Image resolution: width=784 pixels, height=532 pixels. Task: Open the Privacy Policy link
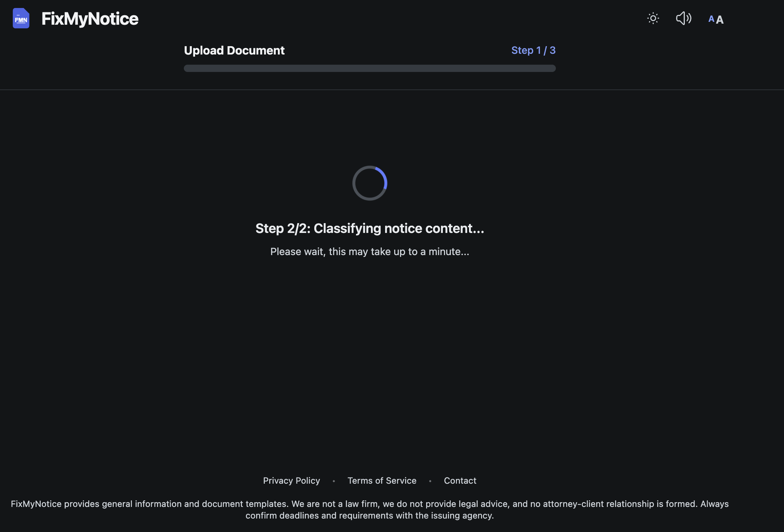291,480
